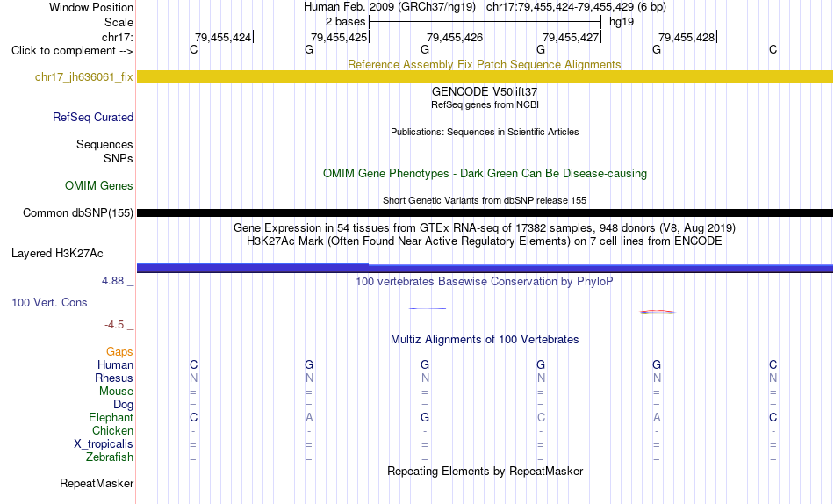Click position label 79,455,425 on ruler
The height and width of the screenshot is (504, 834).
(339, 37)
